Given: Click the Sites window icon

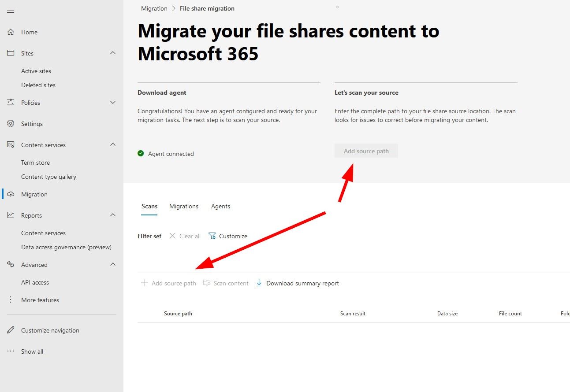Looking at the screenshot, I should 11,53.
